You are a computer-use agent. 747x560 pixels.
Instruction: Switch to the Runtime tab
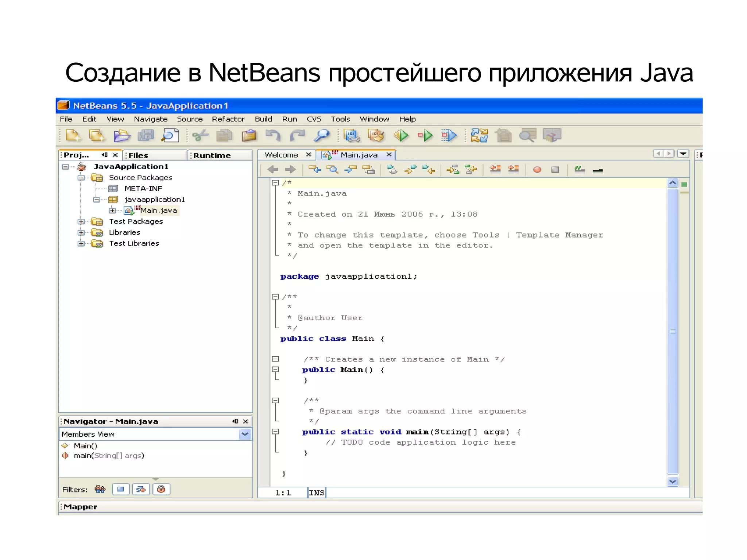[x=220, y=155]
